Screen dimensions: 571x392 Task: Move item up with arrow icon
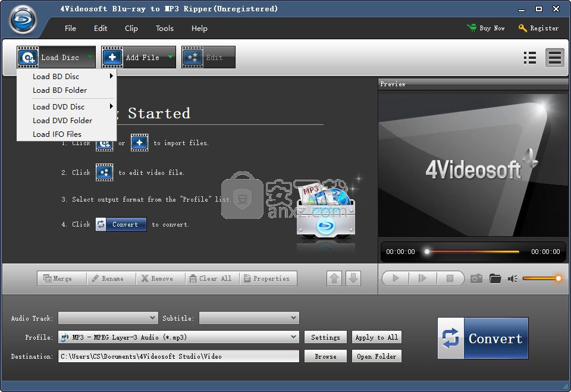click(x=334, y=279)
